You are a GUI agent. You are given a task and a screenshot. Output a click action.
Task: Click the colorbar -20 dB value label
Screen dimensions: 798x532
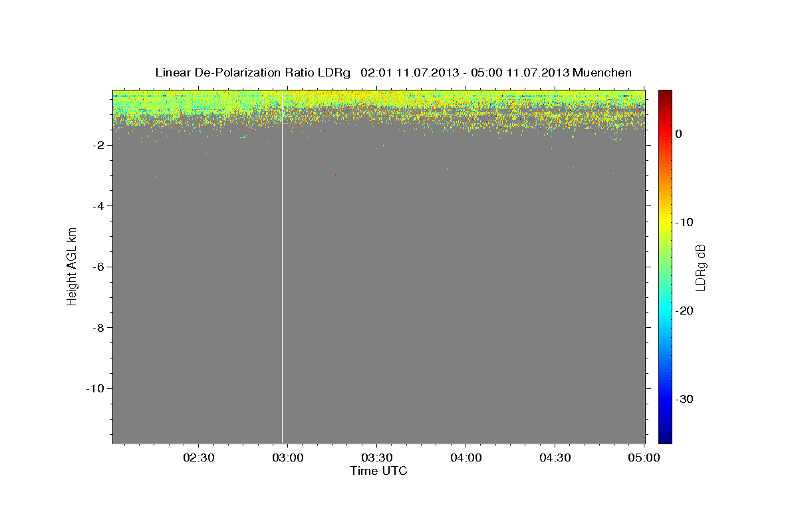click(684, 311)
